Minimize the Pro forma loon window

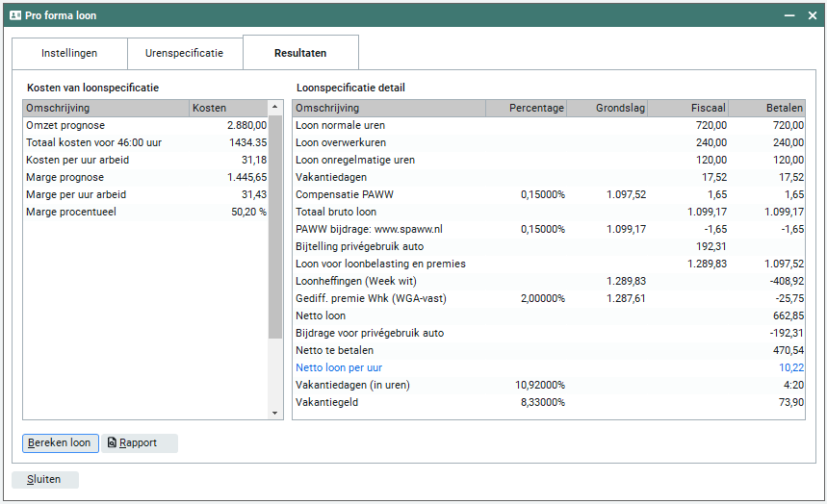click(x=788, y=15)
